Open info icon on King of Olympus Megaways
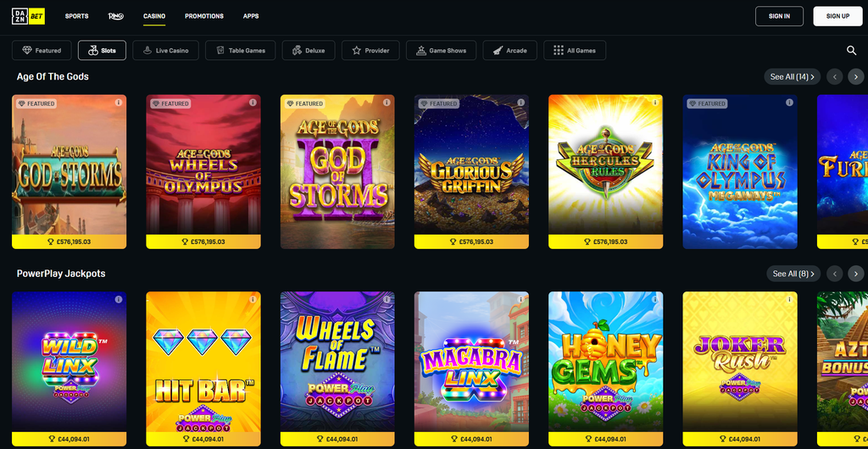 point(789,103)
